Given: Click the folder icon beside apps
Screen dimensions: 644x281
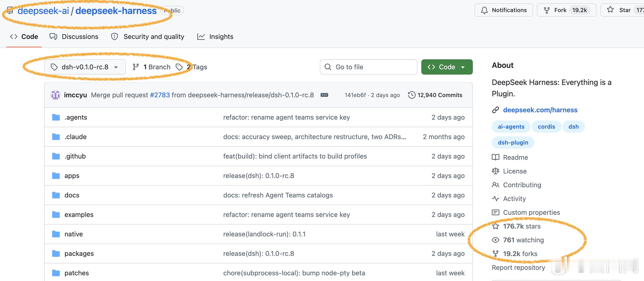Looking at the screenshot, I should pyautogui.click(x=56, y=176).
